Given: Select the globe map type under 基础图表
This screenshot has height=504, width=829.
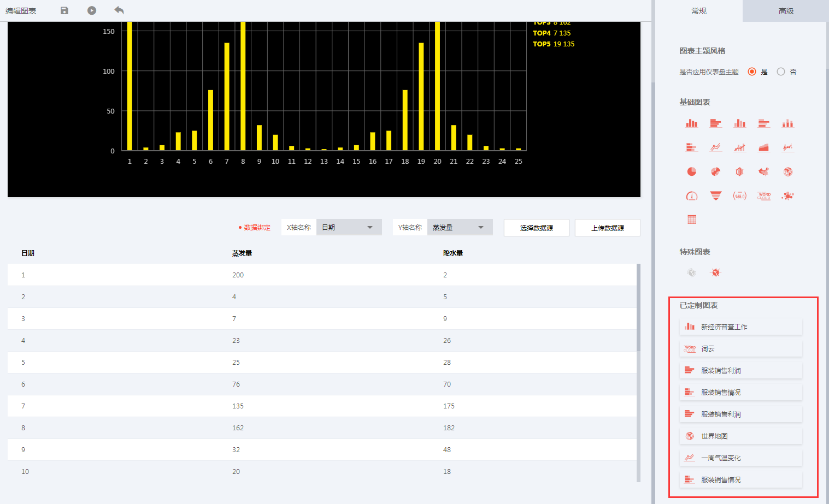Looking at the screenshot, I should click(x=788, y=171).
